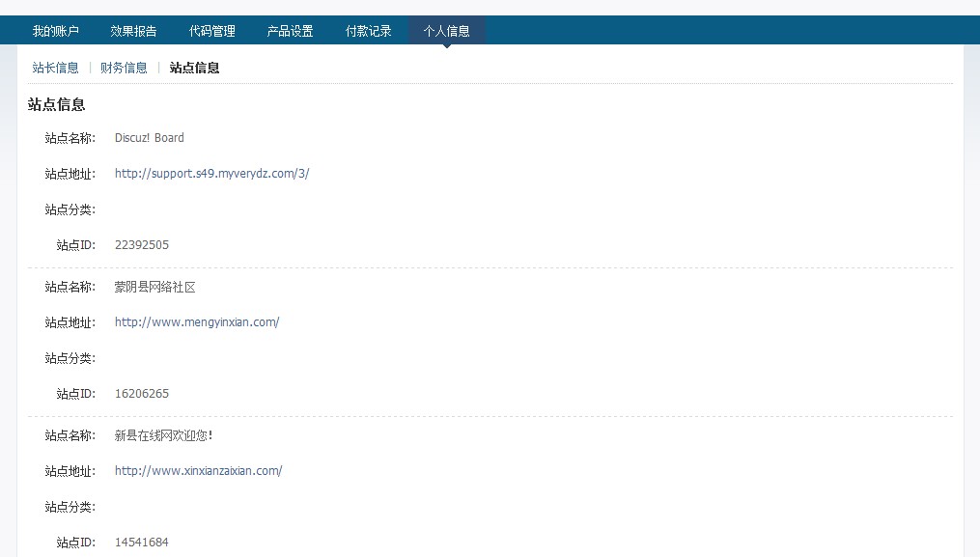Click the Discuz! Board site name

tap(149, 138)
